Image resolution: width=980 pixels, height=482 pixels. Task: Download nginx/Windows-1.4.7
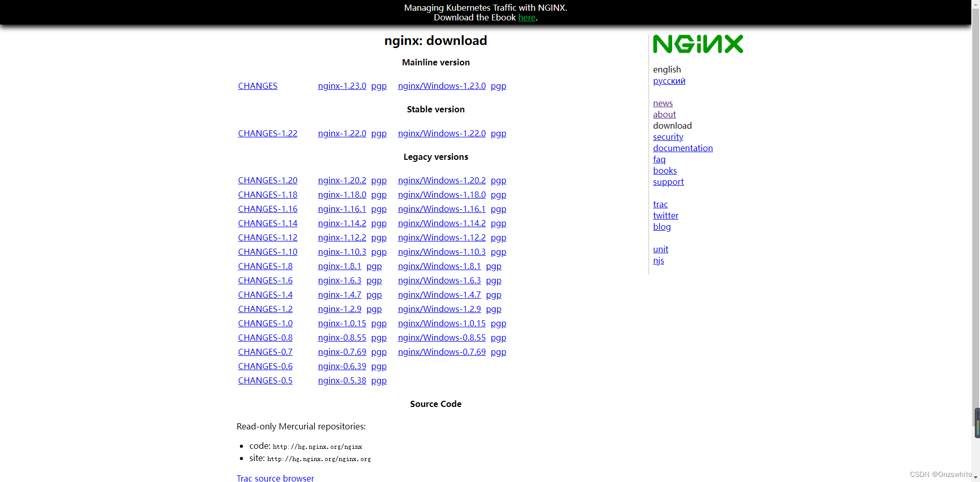[x=439, y=295]
